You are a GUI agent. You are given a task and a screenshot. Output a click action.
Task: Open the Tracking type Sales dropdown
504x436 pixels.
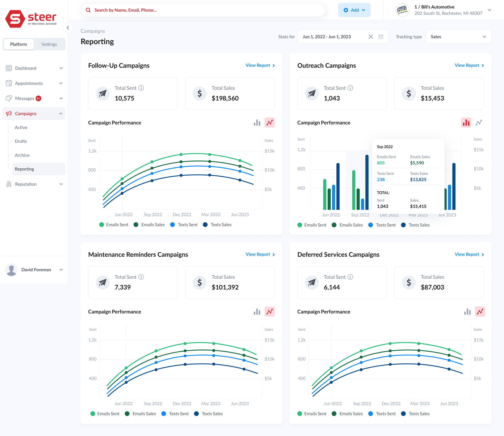[x=458, y=37]
